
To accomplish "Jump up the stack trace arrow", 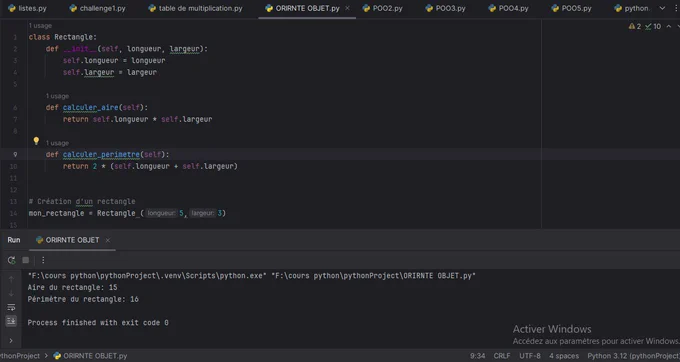I will tap(11, 279).
